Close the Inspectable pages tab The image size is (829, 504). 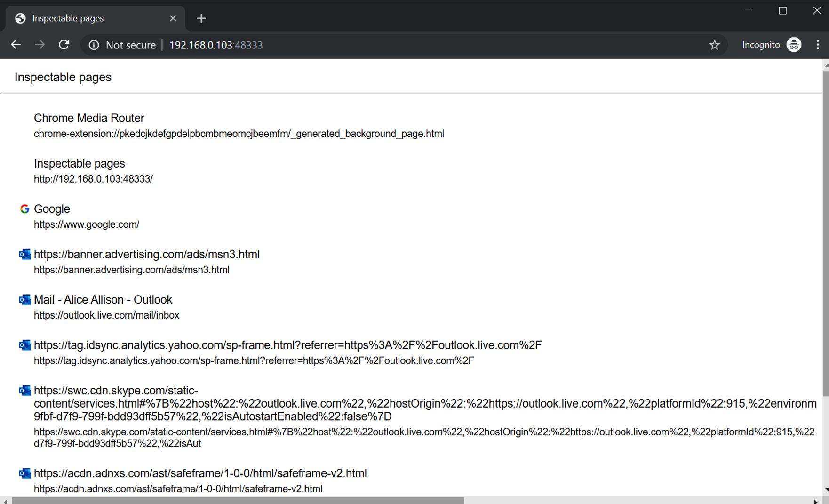pos(173,18)
